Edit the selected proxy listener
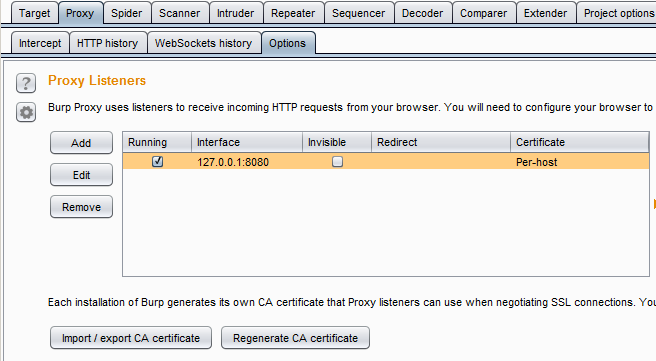Viewport: 656px width, 361px height. [x=81, y=175]
